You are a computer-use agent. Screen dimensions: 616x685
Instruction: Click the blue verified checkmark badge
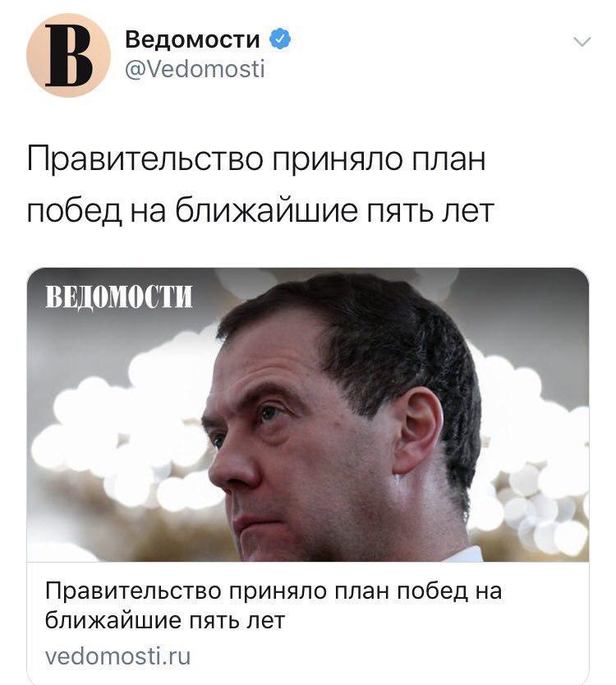(x=279, y=39)
